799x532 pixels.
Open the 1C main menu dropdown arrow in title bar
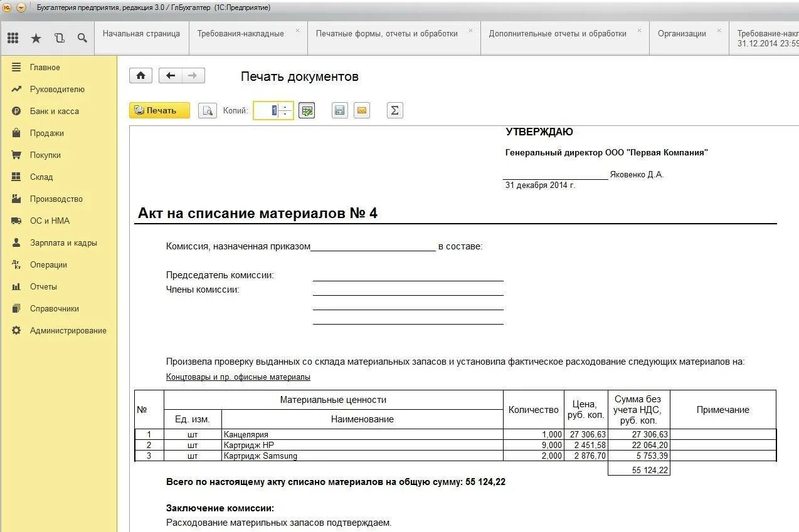coord(21,8)
